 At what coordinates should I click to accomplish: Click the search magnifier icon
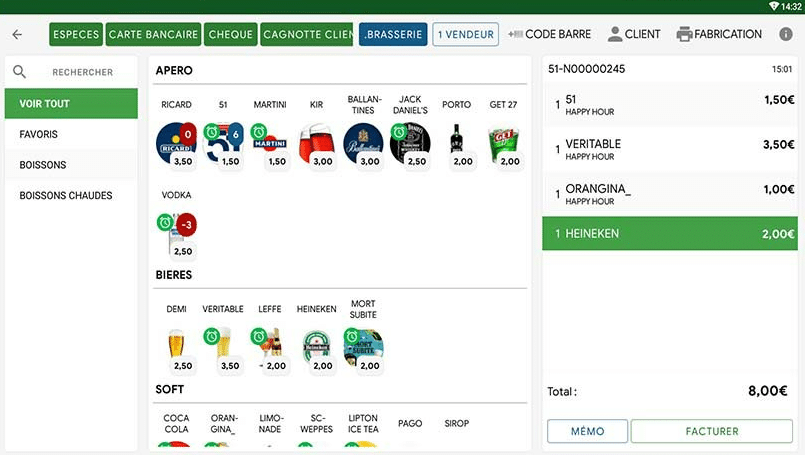(20, 72)
